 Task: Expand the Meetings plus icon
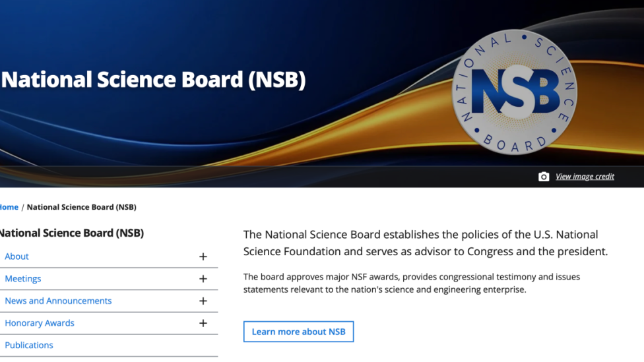203,279
